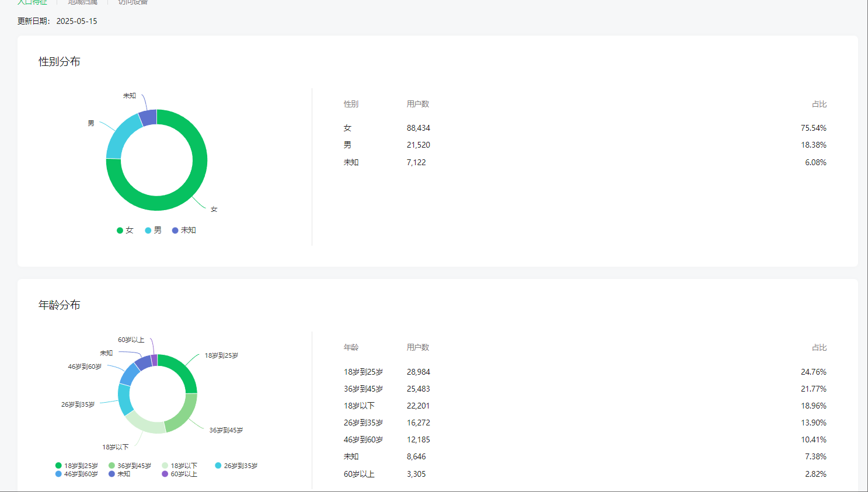
Task: Click 36岁到45岁 row label in age table
Action: click(x=363, y=389)
